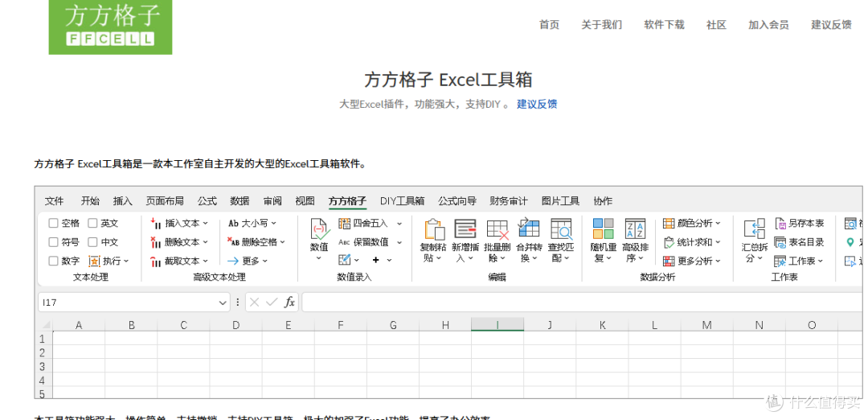The height and width of the screenshot is (420, 868).
Task: Expand the 颜色分析 dropdown arrow
Action: pyautogui.click(x=718, y=224)
